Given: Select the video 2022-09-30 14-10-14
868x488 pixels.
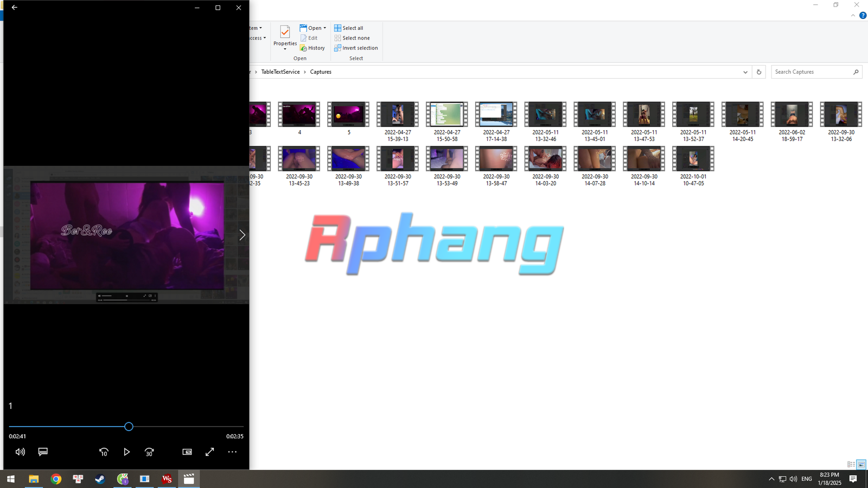Looking at the screenshot, I should (644, 166).
